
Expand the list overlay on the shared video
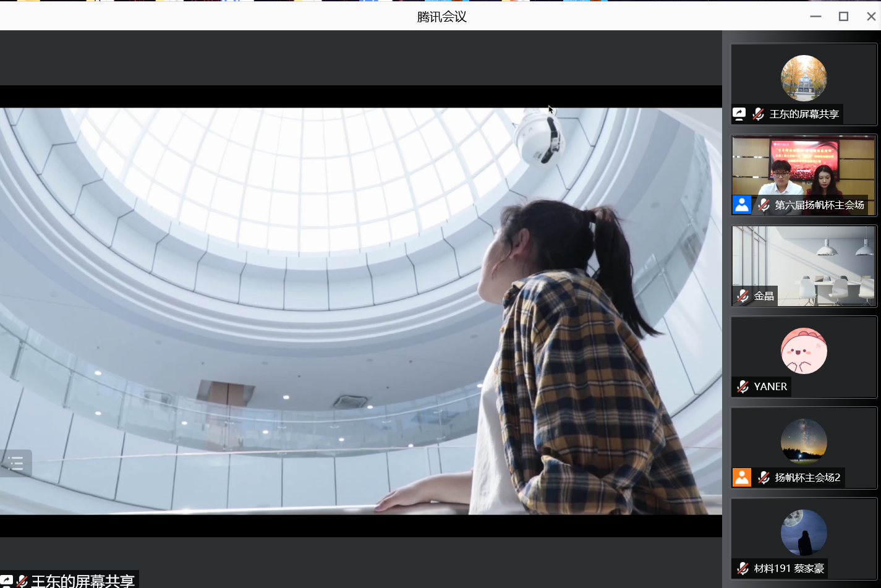pyautogui.click(x=16, y=462)
